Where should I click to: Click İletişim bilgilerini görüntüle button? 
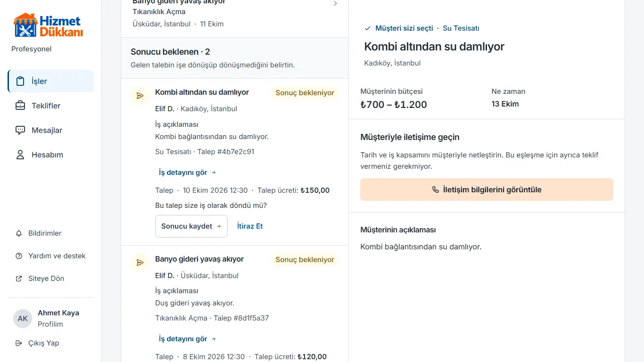pyautogui.click(x=487, y=189)
